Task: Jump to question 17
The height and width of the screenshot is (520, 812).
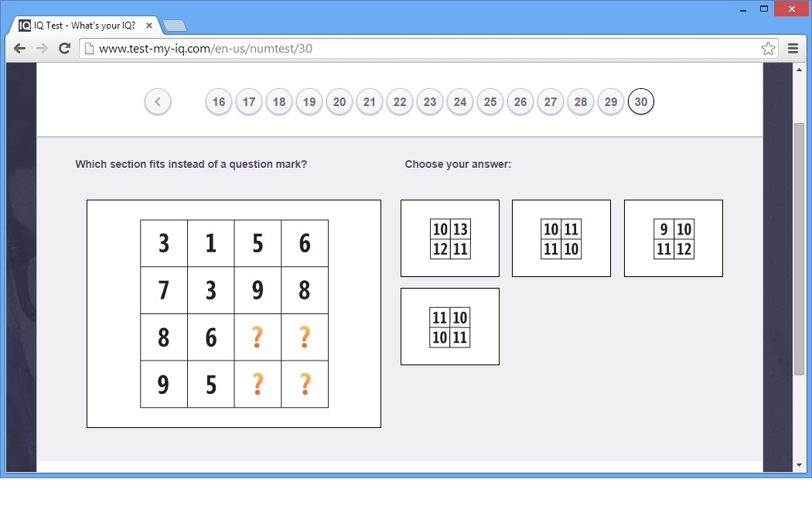Action: tap(249, 101)
